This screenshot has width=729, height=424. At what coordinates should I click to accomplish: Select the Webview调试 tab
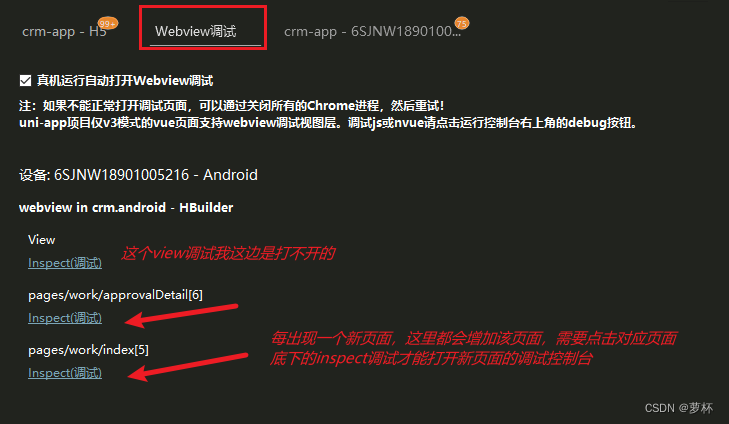195,31
